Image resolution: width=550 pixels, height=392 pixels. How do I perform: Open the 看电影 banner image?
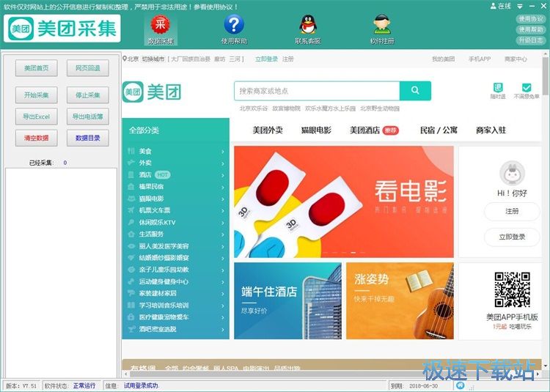[x=344, y=201]
